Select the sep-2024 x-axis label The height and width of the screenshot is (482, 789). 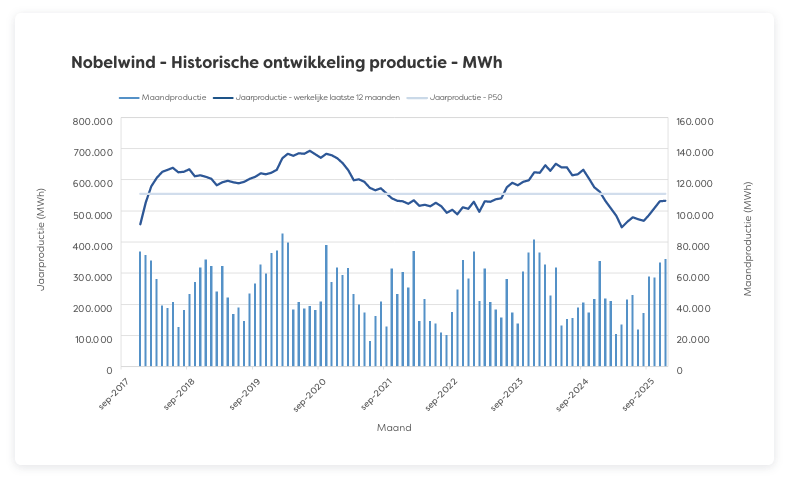(577, 392)
